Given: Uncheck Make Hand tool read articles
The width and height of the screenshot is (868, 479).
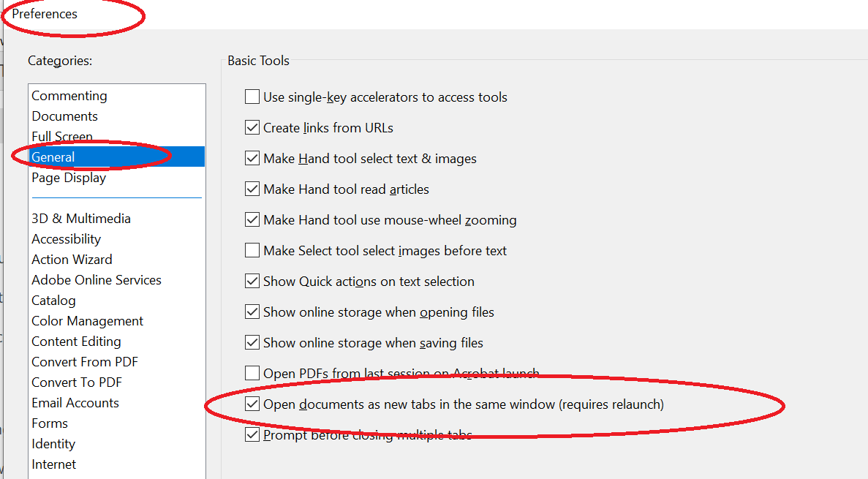Looking at the screenshot, I should point(252,189).
